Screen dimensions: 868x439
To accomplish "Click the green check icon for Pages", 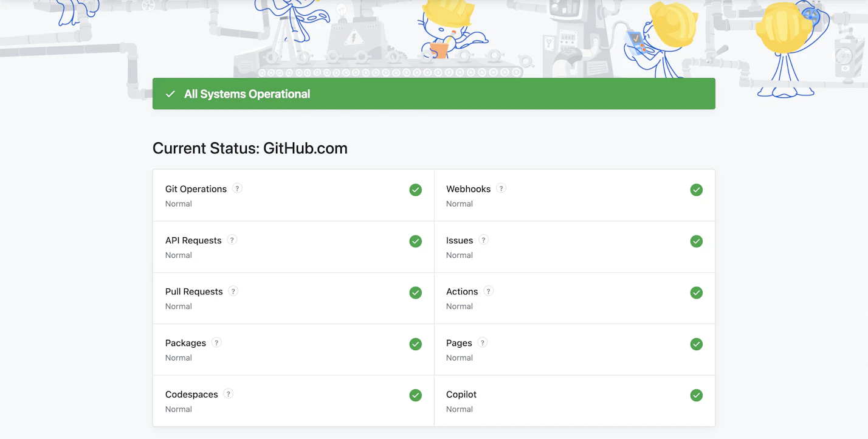I will pos(697,344).
